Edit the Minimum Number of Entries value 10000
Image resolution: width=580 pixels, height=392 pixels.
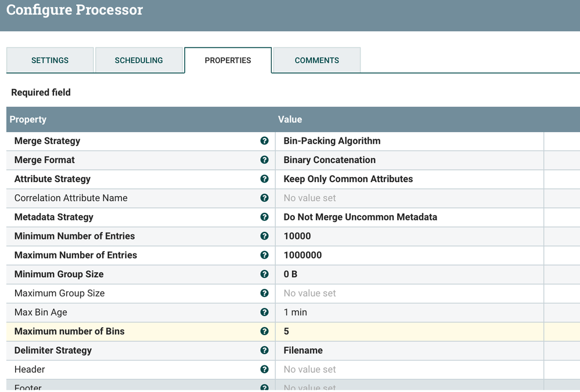pyautogui.click(x=297, y=236)
